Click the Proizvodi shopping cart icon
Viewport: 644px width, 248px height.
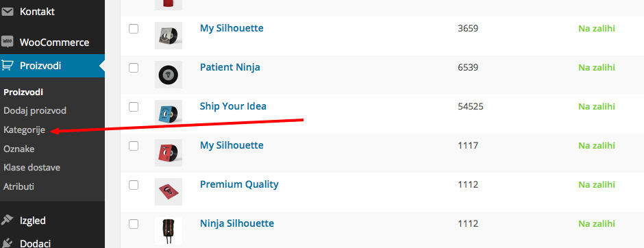pos(8,65)
